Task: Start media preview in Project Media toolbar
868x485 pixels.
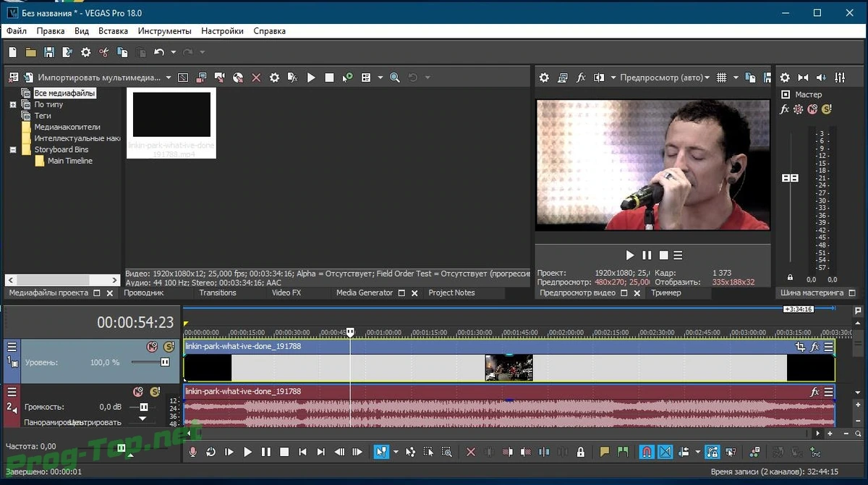Action: click(x=311, y=77)
